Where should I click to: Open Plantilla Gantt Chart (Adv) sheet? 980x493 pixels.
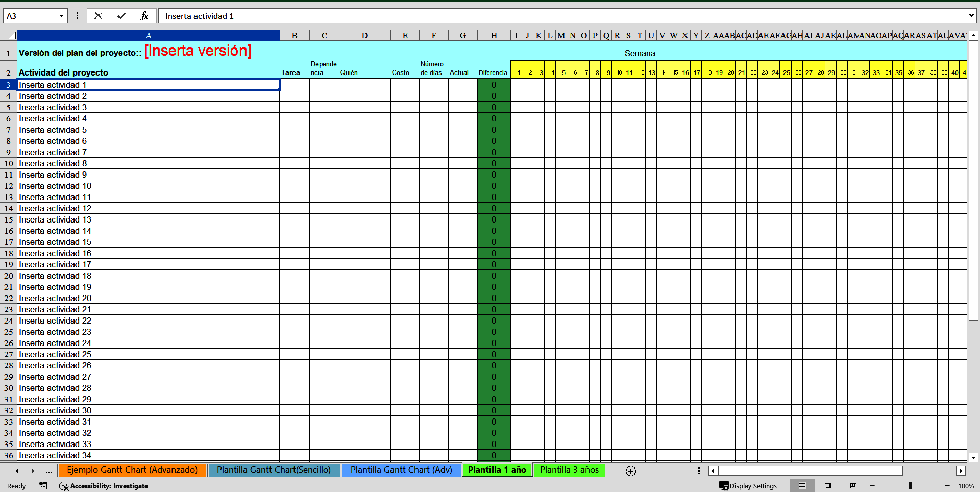pyautogui.click(x=401, y=470)
